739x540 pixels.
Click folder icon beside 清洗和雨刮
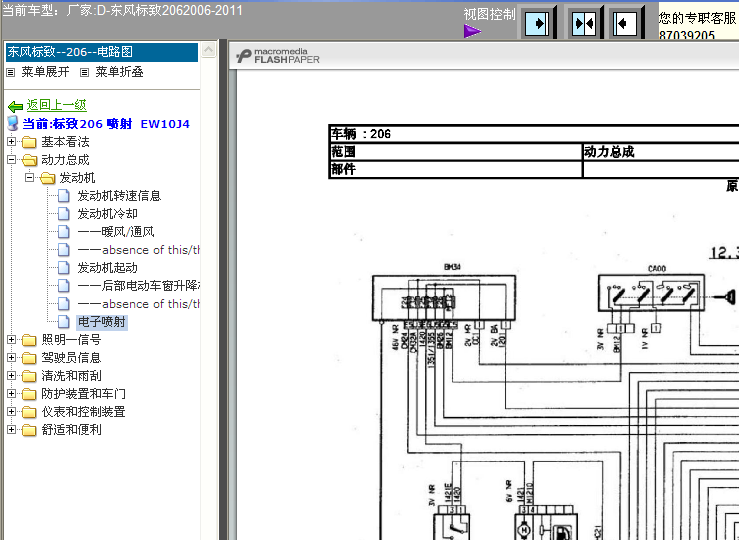coord(29,376)
